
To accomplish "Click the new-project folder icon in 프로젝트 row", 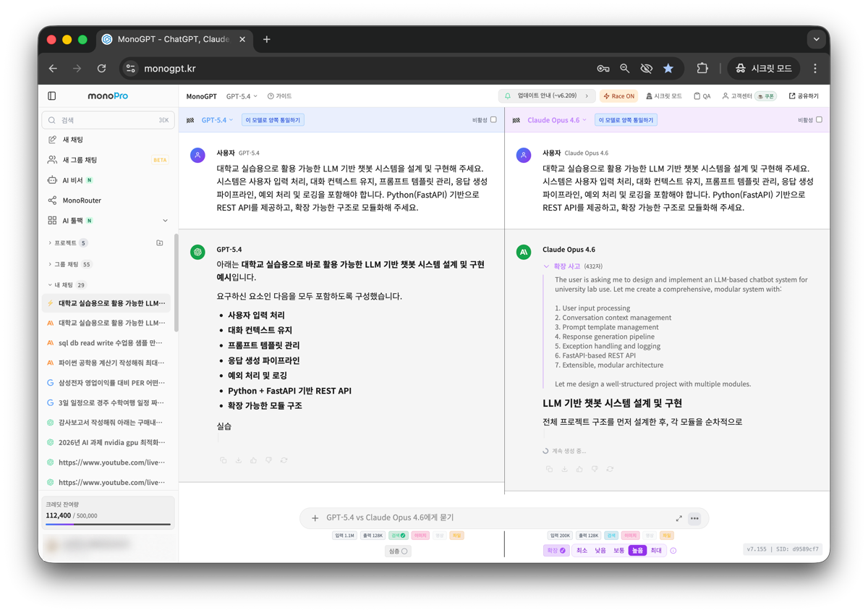I will pos(160,243).
